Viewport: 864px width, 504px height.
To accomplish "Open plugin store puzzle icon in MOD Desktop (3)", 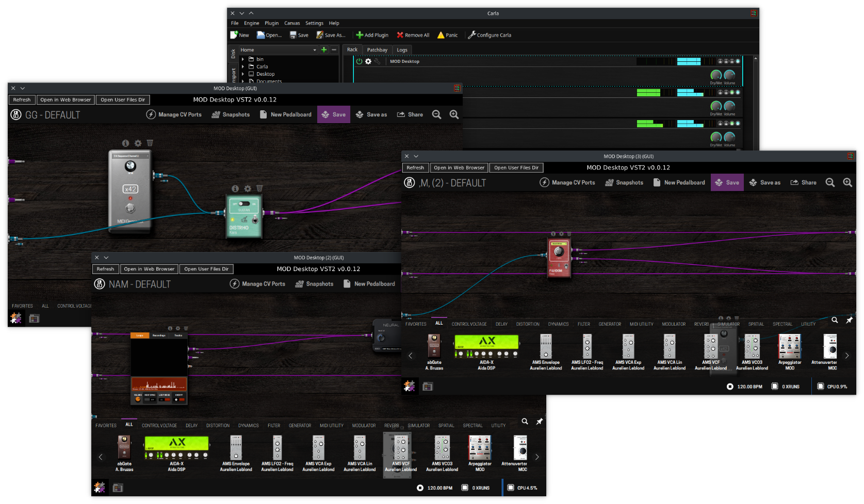I will pyautogui.click(x=410, y=385).
